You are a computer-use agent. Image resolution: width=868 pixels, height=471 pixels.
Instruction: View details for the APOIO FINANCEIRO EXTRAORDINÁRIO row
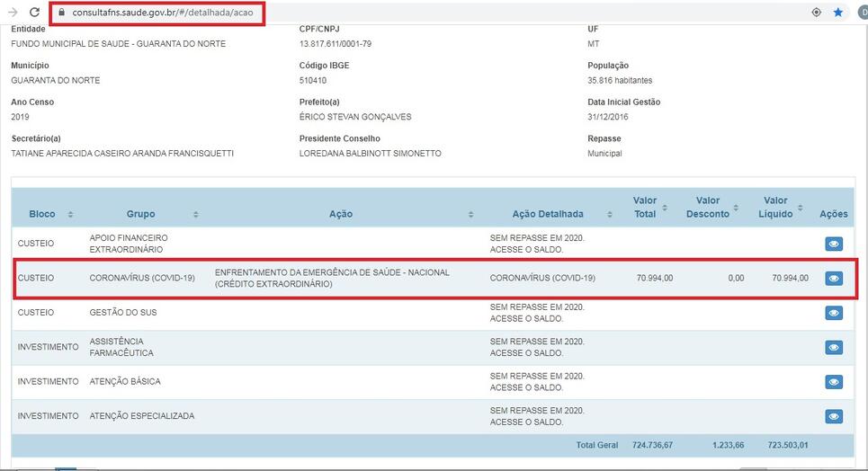(x=834, y=244)
